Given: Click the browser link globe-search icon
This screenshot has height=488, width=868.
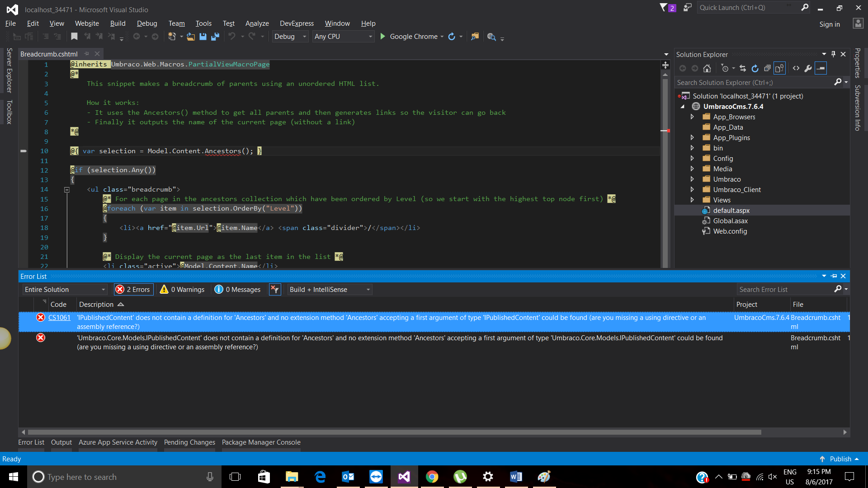Looking at the screenshot, I should click(491, 37).
